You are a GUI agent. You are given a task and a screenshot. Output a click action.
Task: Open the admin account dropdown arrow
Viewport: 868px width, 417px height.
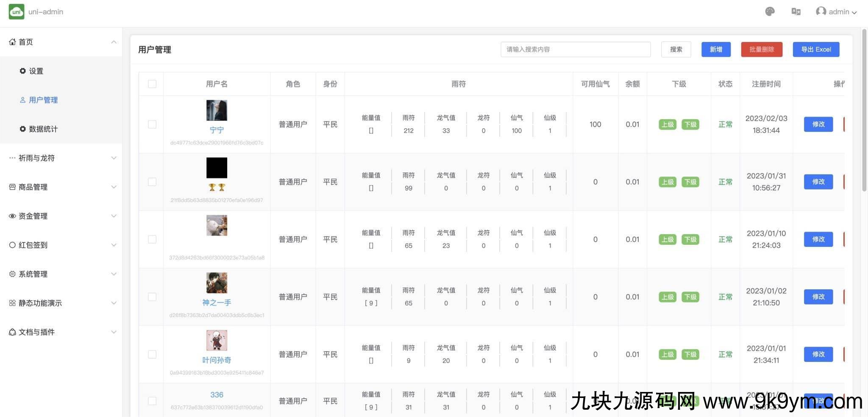(854, 12)
